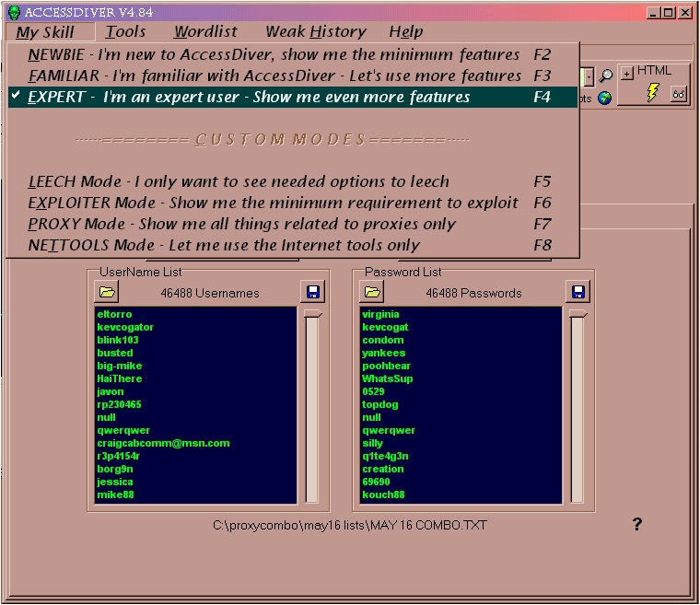Select NEWBIE skill mode
Image resolution: width=700 pixels, height=605 pixels.
tap(293, 54)
